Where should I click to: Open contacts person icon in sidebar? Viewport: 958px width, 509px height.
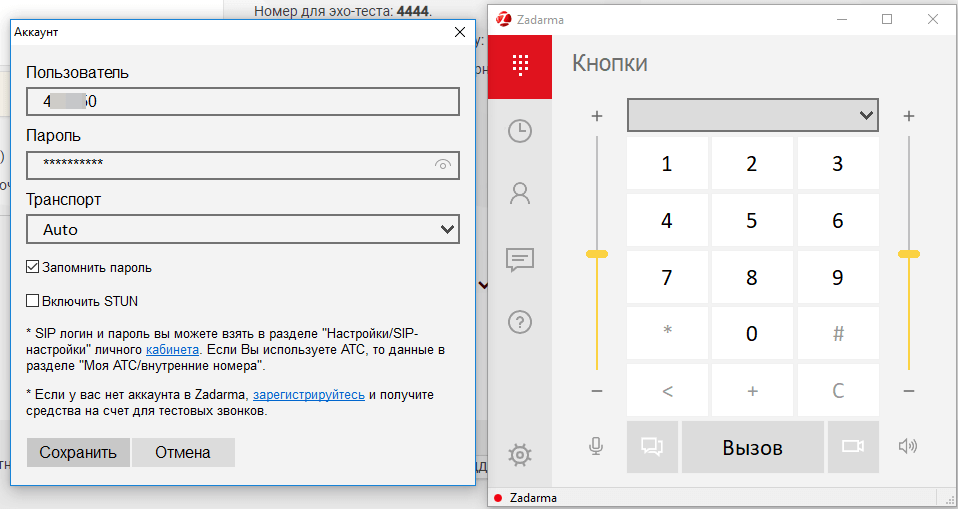point(519,193)
